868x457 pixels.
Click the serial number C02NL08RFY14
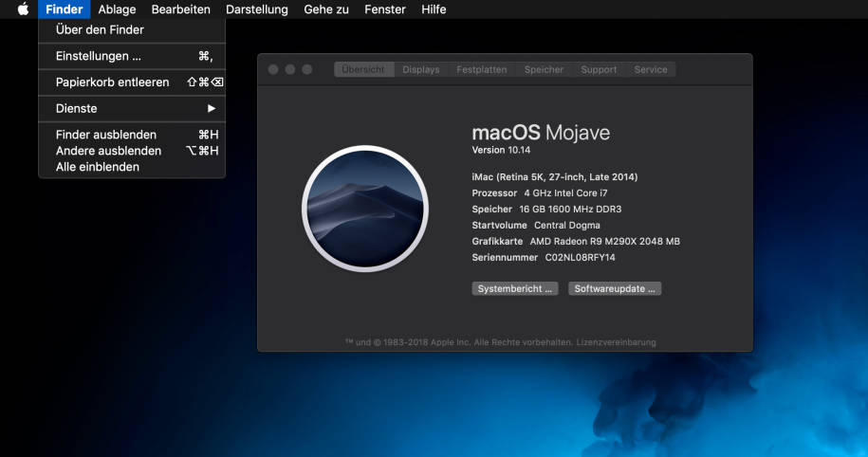tap(580, 257)
